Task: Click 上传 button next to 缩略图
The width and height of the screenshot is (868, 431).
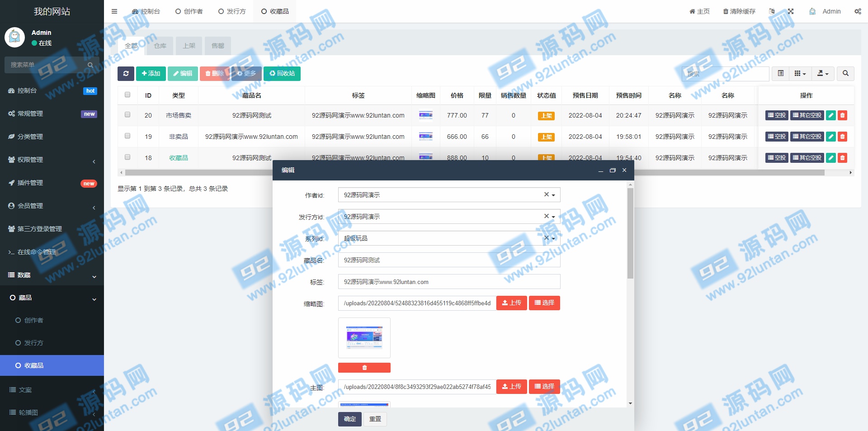Action: tap(512, 303)
